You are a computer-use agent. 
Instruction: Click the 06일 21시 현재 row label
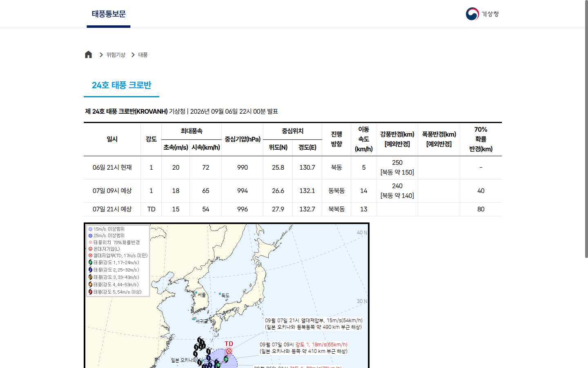coord(112,168)
